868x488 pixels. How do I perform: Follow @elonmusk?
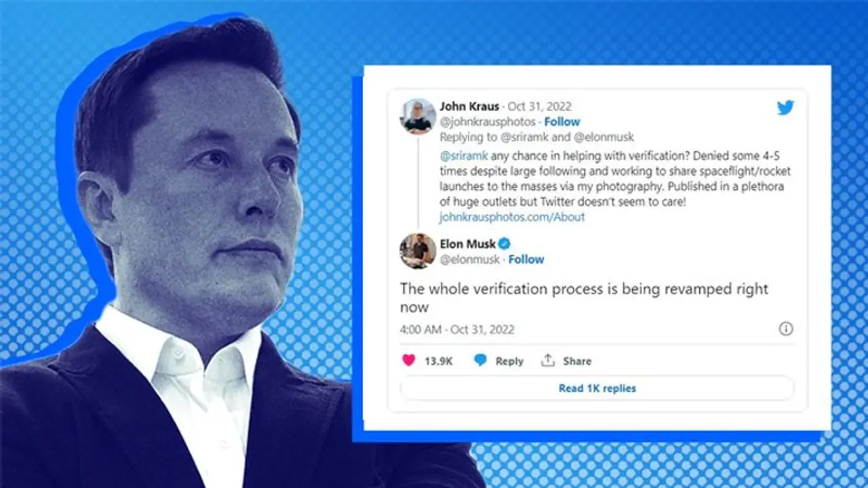click(526, 259)
